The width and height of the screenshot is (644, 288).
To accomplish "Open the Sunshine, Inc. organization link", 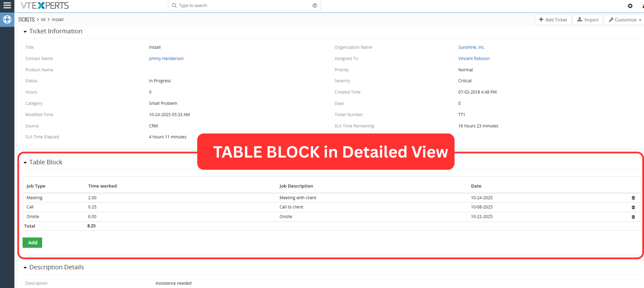I will click(471, 47).
